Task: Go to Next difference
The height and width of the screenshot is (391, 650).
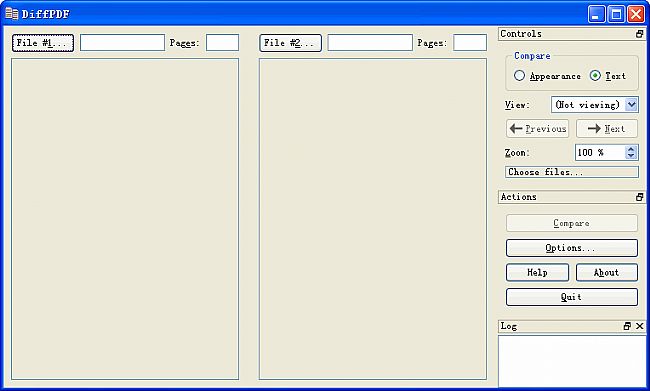Action: tap(607, 129)
